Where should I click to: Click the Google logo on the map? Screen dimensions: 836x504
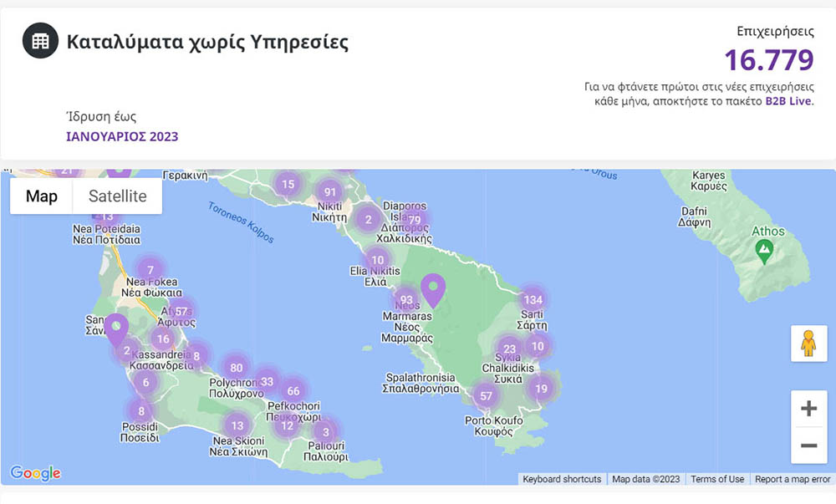(36, 472)
